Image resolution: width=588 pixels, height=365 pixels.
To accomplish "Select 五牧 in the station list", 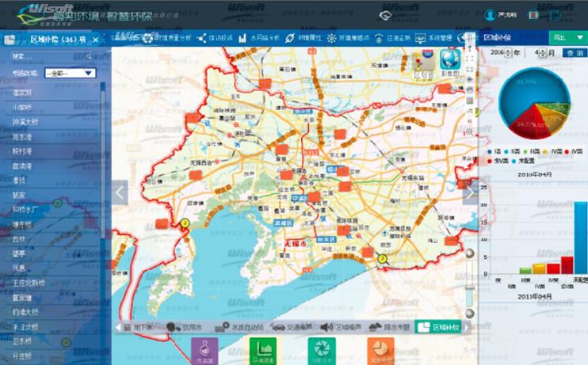I will tap(19, 238).
